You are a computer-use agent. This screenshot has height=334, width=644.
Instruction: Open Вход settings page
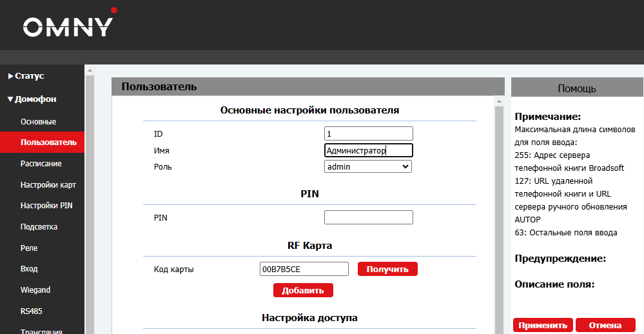[29, 269]
